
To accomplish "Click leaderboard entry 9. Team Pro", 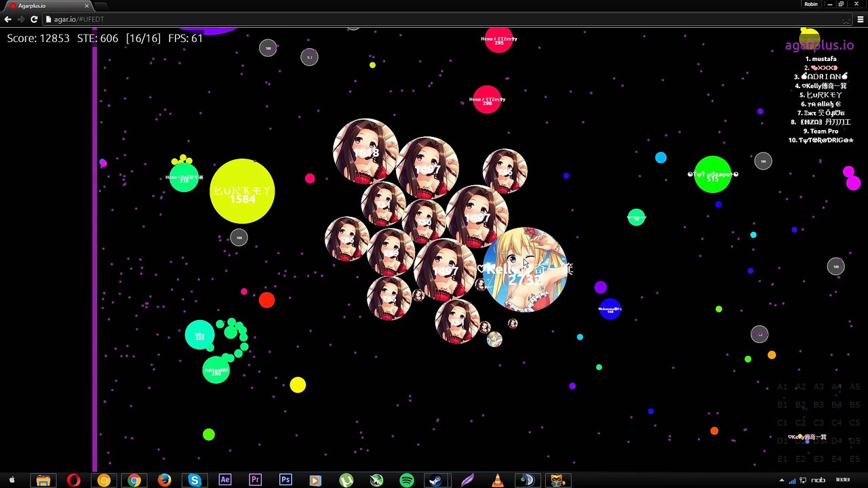I will point(821,131).
